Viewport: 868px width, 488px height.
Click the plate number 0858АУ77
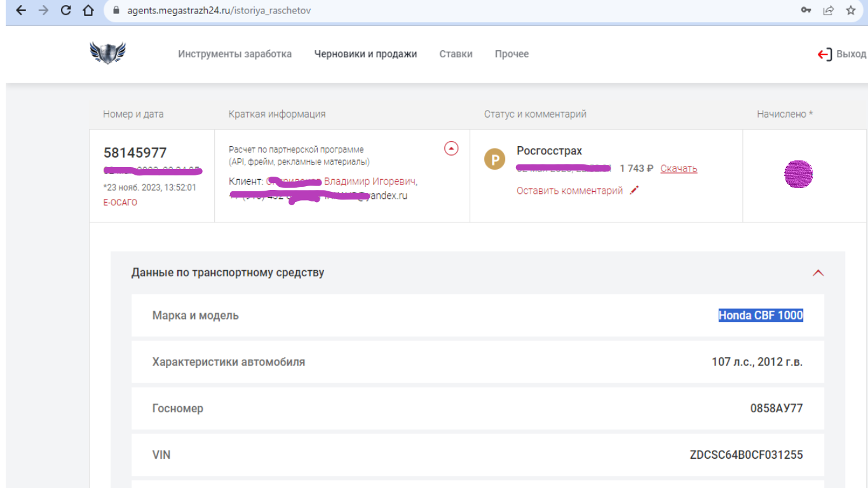[x=776, y=409]
